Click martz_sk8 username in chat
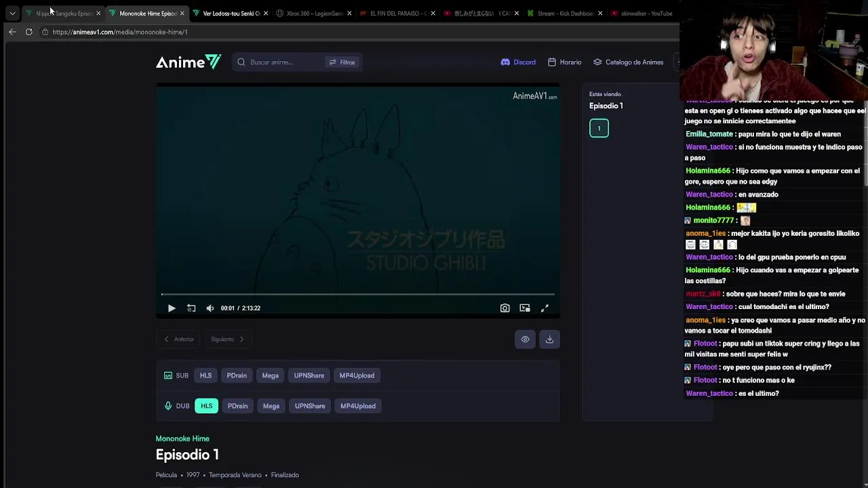The image size is (868, 488). pos(703,294)
